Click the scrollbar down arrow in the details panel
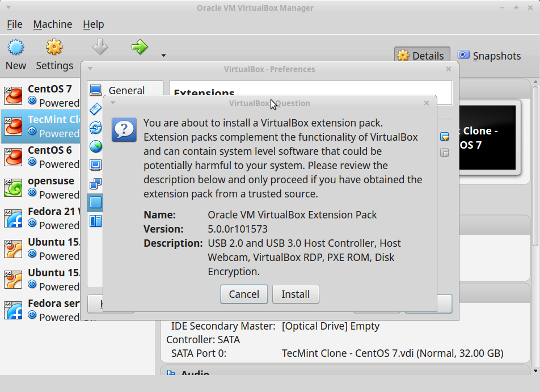 [x=535, y=371]
